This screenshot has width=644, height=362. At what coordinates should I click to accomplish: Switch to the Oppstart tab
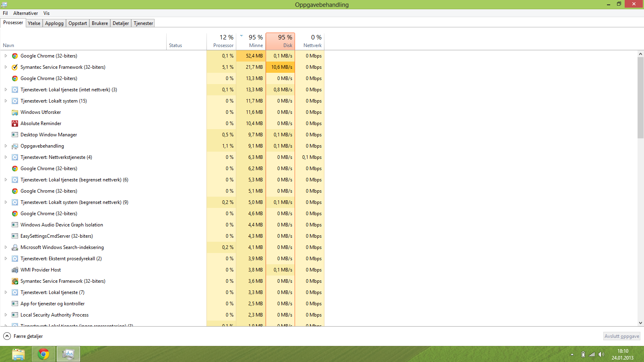pyautogui.click(x=78, y=23)
